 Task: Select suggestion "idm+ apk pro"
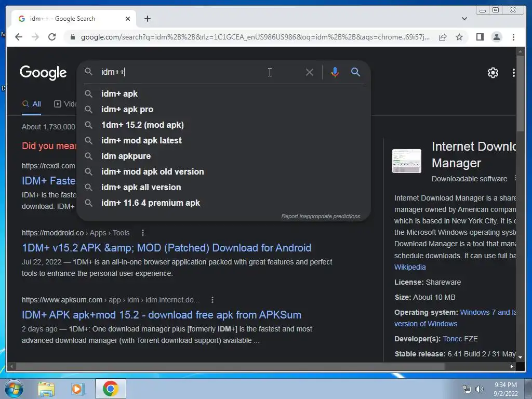[223, 109]
